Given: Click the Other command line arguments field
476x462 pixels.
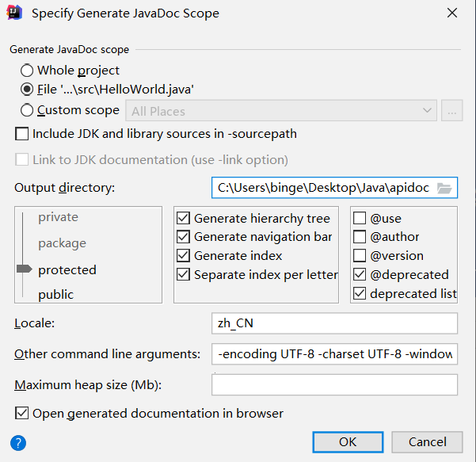Looking at the screenshot, I should (x=334, y=354).
